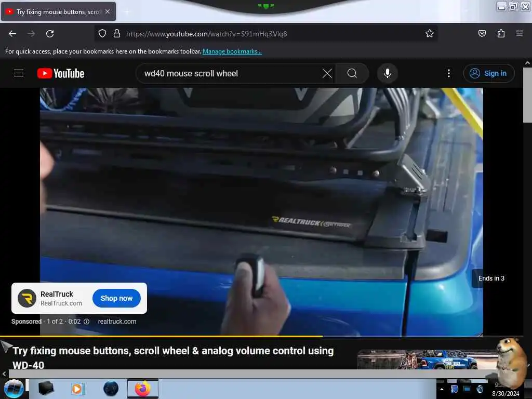Image resolution: width=532 pixels, height=399 pixels.
Task: Click the horizontal scrollbar left arrow
Action: [4, 374]
